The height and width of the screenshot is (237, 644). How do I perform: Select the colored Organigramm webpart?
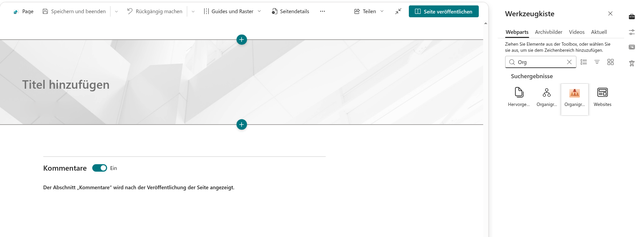tap(575, 100)
